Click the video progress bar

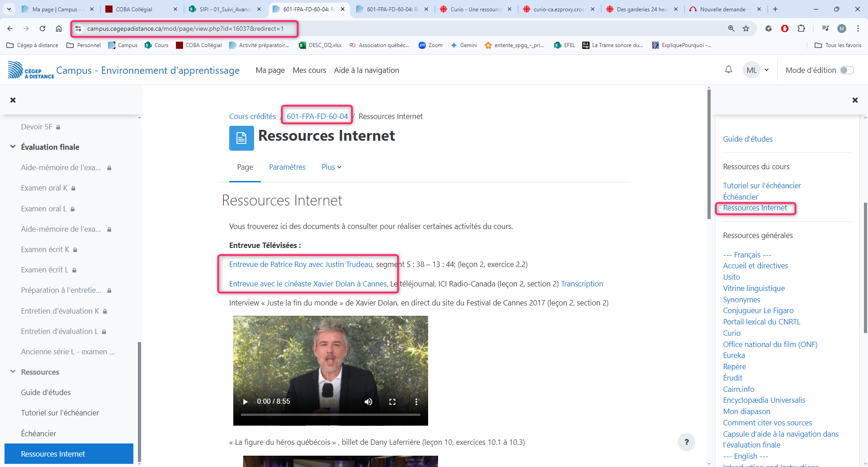pos(330,415)
